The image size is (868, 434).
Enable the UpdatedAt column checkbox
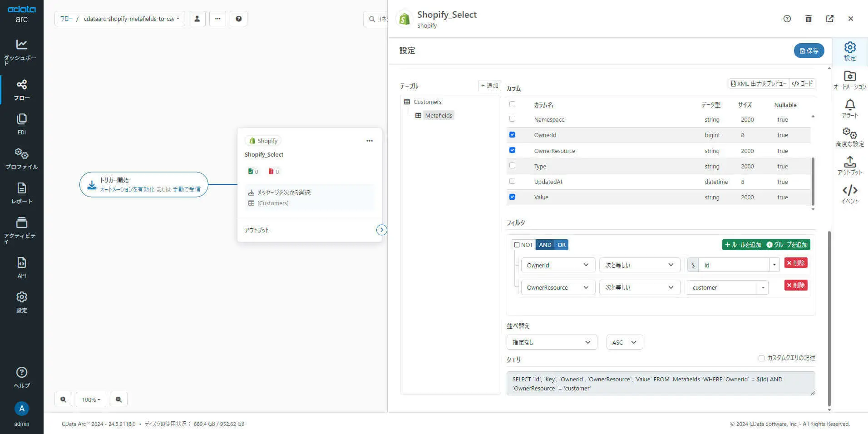click(x=512, y=181)
